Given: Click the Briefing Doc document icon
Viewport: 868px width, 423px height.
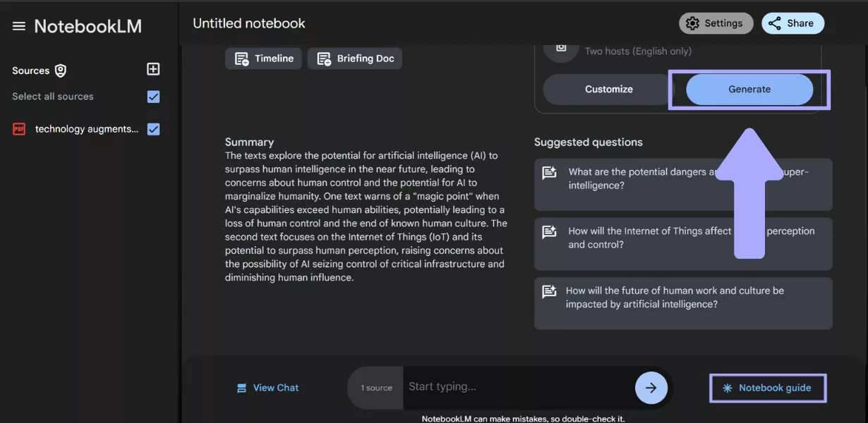Looking at the screenshot, I should tap(323, 59).
